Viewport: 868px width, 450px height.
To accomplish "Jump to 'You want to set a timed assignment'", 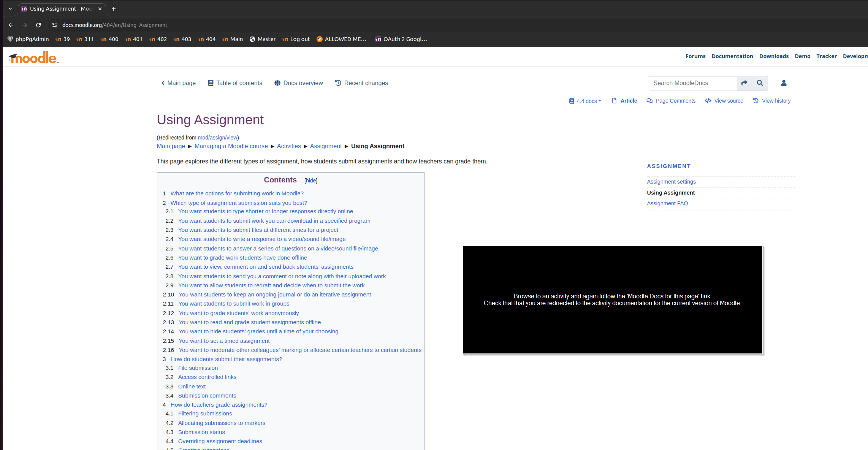I will [224, 341].
